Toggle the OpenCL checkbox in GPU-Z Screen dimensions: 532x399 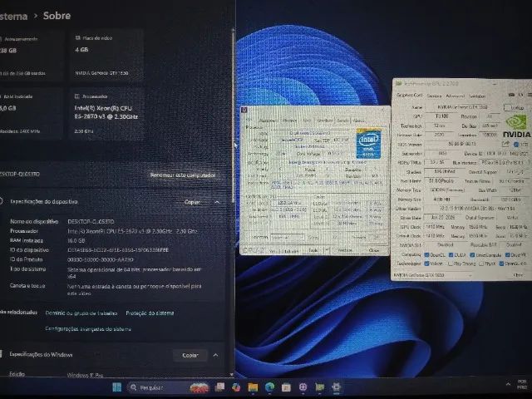click(426, 255)
